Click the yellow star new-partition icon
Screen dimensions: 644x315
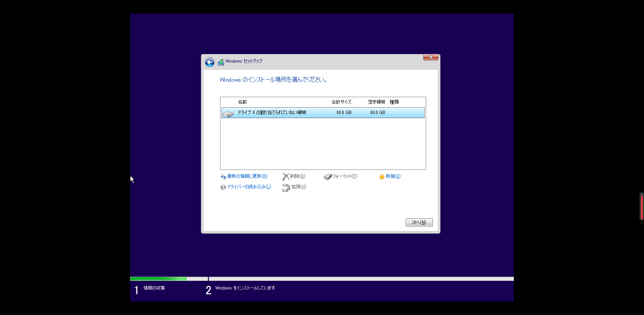(382, 177)
